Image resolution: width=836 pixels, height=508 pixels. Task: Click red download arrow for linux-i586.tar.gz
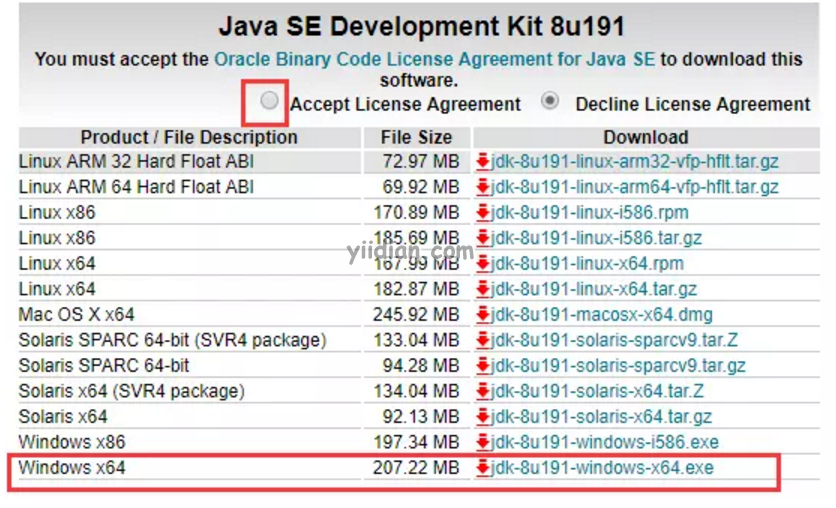coord(483,238)
